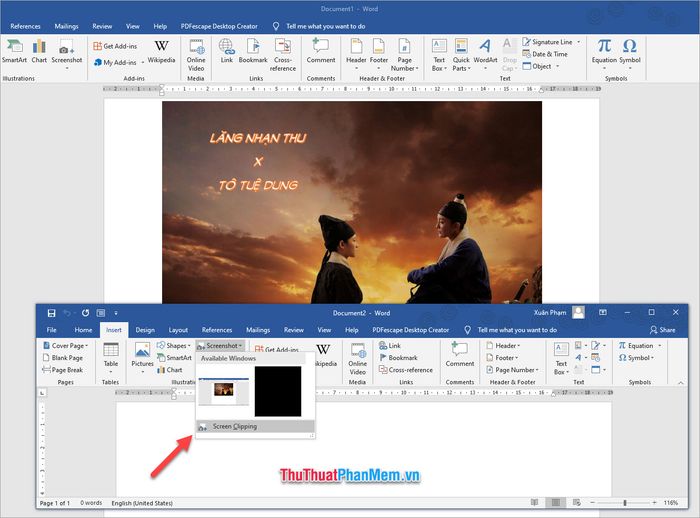Image resolution: width=700 pixels, height=518 pixels.
Task: Select black window thumbnail in Available Windows
Action: click(278, 392)
